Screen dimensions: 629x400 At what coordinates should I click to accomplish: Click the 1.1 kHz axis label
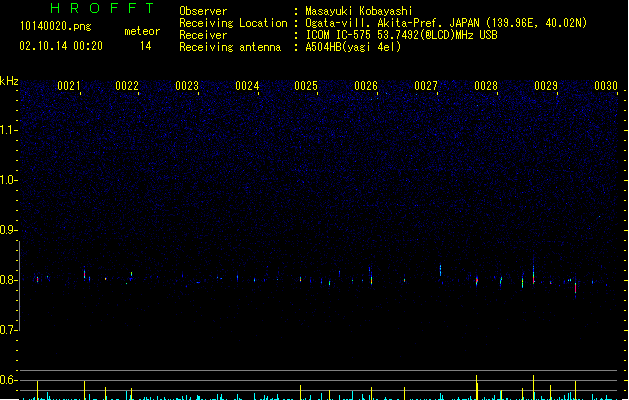click(x=8, y=130)
